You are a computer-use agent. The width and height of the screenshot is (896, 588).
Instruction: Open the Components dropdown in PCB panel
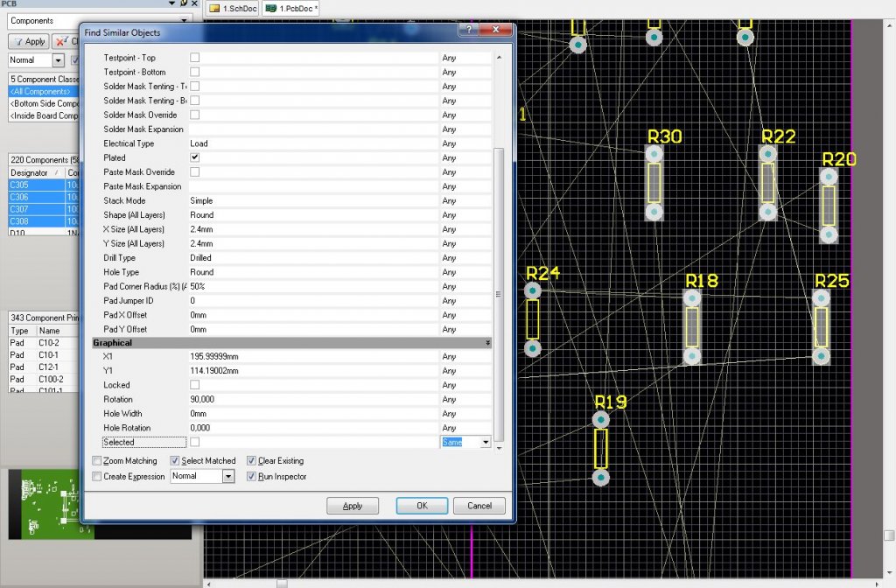184,21
